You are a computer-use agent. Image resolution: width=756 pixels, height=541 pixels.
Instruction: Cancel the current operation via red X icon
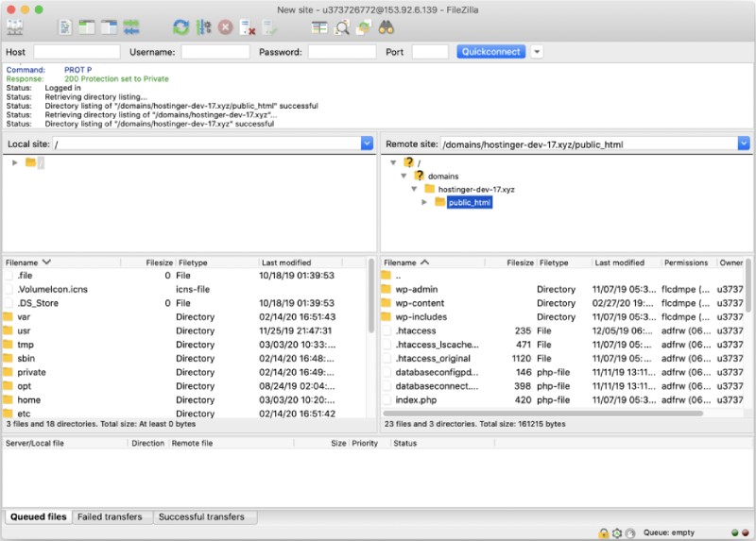225,27
